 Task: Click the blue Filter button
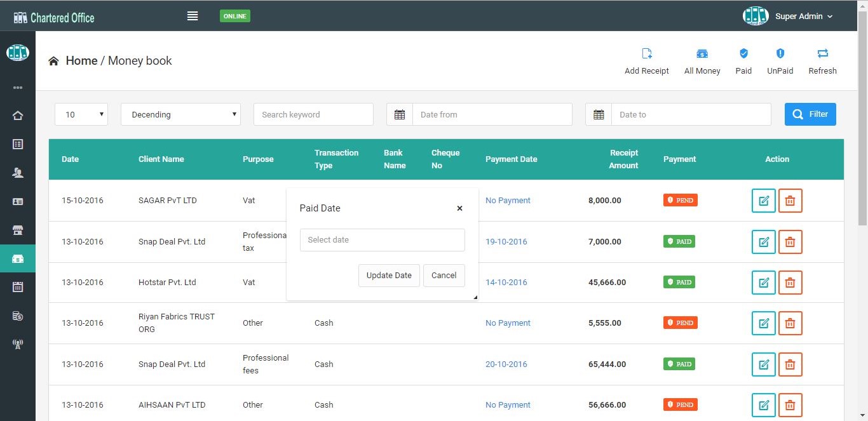tap(810, 114)
